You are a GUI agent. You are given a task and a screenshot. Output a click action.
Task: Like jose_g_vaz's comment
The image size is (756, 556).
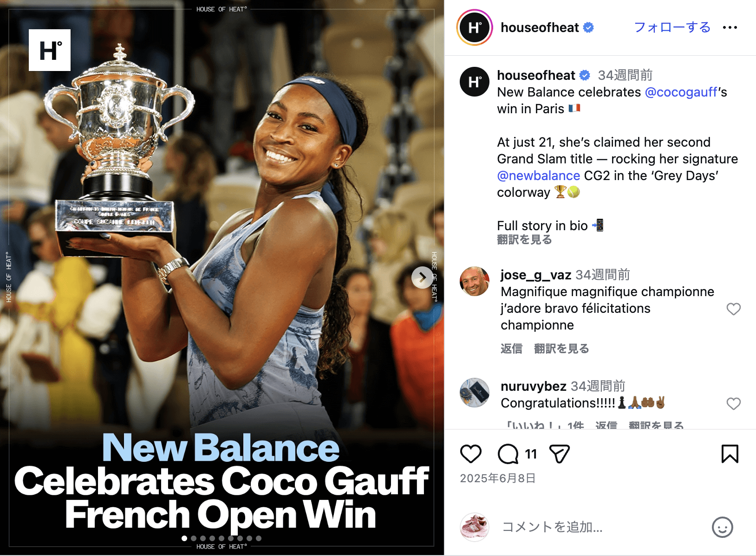point(734,309)
